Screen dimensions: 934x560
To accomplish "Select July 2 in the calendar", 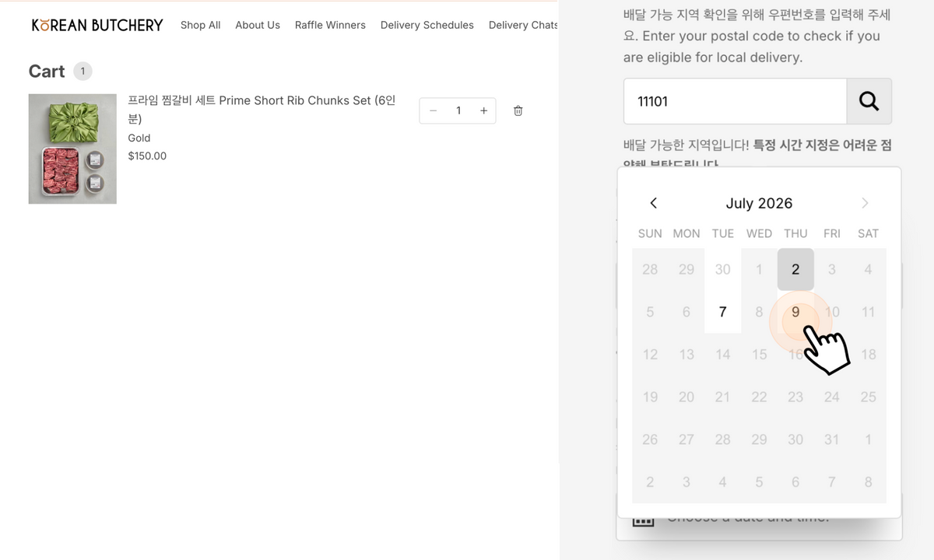I will [795, 269].
